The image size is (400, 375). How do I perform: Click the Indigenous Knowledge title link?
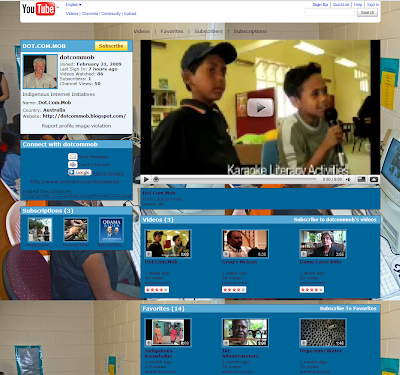(x=159, y=353)
